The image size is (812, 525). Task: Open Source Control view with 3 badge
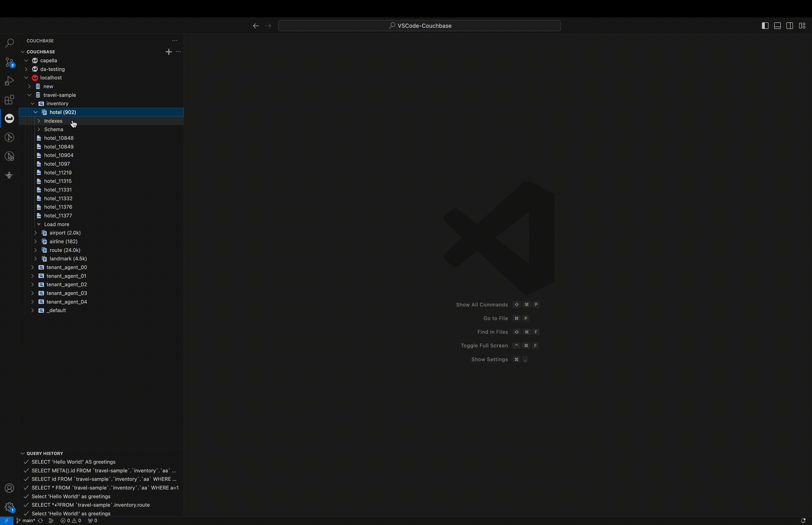click(x=9, y=62)
